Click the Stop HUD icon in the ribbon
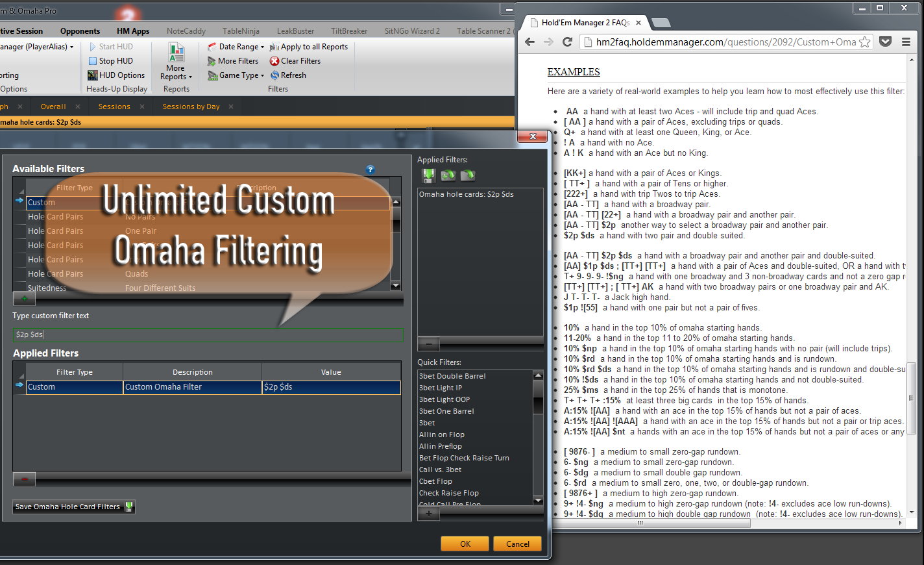 pos(93,61)
